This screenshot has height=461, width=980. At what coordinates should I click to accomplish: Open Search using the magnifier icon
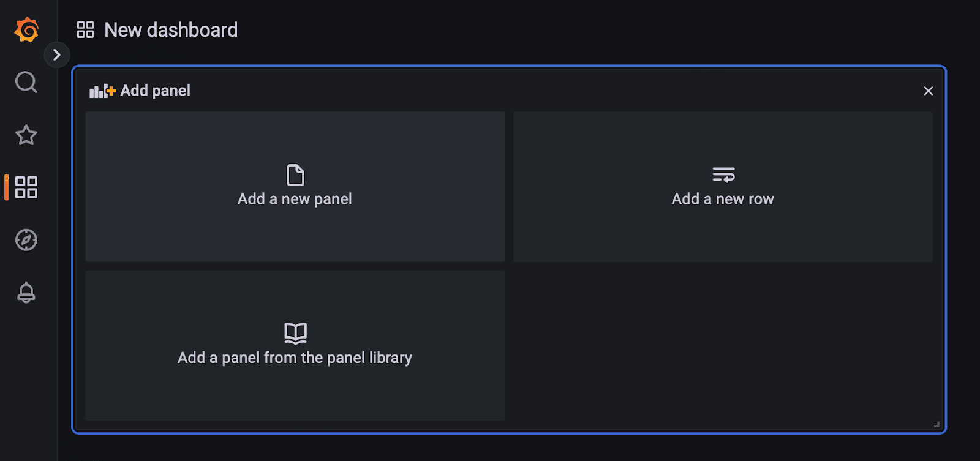pos(26,82)
